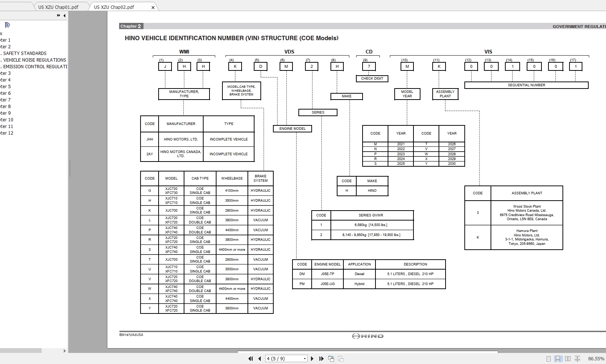
Task: Click the 'GOVERNMENT REGULATI' page header text
Action: pos(579,27)
